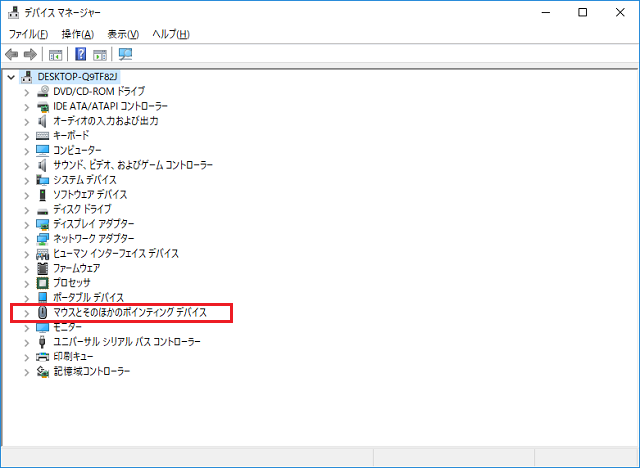Image resolution: width=640 pixels, height=468 pixels.
Task: Select the 印刷キュー row text
Action: tap(73, 357)
